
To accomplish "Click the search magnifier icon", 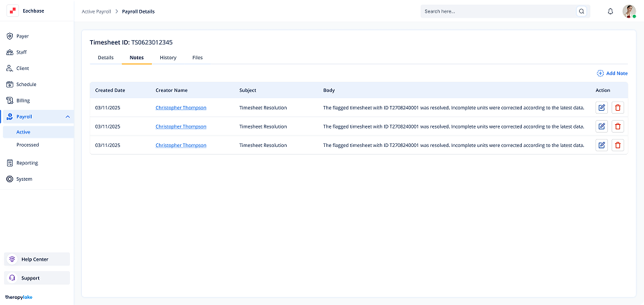I will pyautogui.click(x=581, y=11).
